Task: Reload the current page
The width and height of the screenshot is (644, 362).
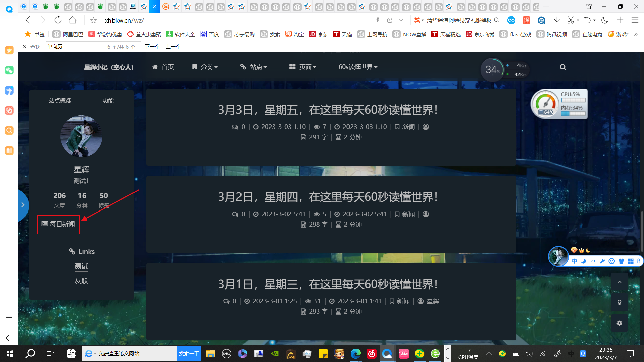Action: pyautogui.click(x=58, y=20)
